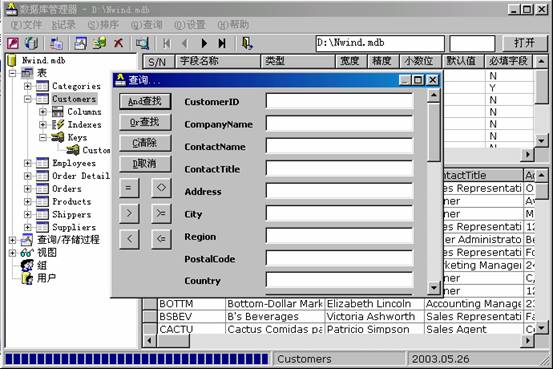Click the 清除 clear button
The width and height of the screenshot is (553, 369).
pos(145,143)
